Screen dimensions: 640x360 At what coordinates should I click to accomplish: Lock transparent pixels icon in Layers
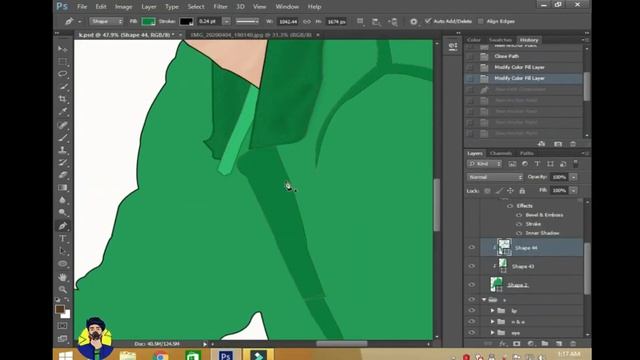487,191
